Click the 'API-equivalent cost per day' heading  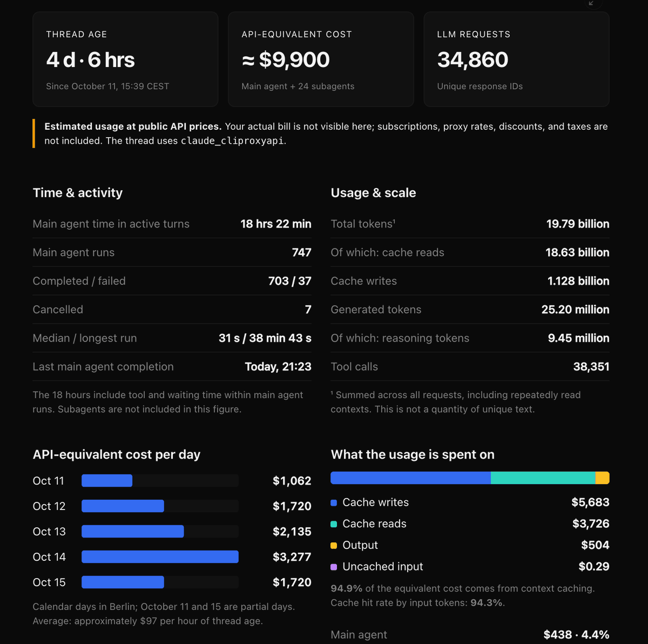click(117, 455)
